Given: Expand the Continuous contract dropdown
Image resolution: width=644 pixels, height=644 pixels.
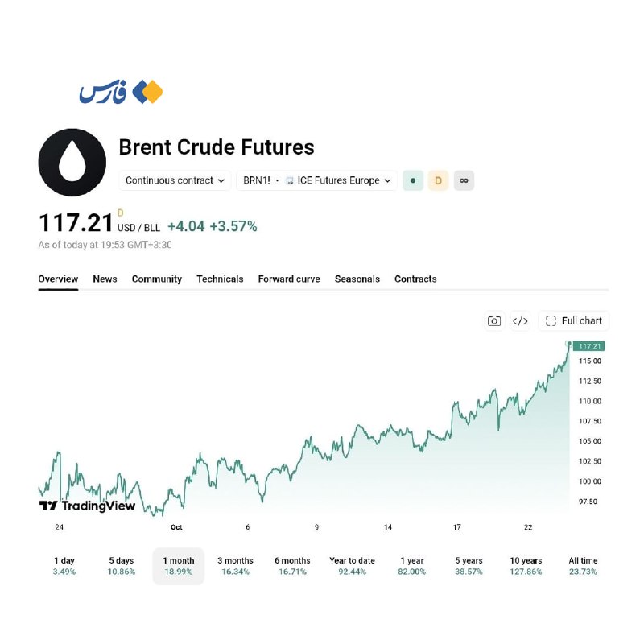Looking at the screenshot, I should [175, 180].
